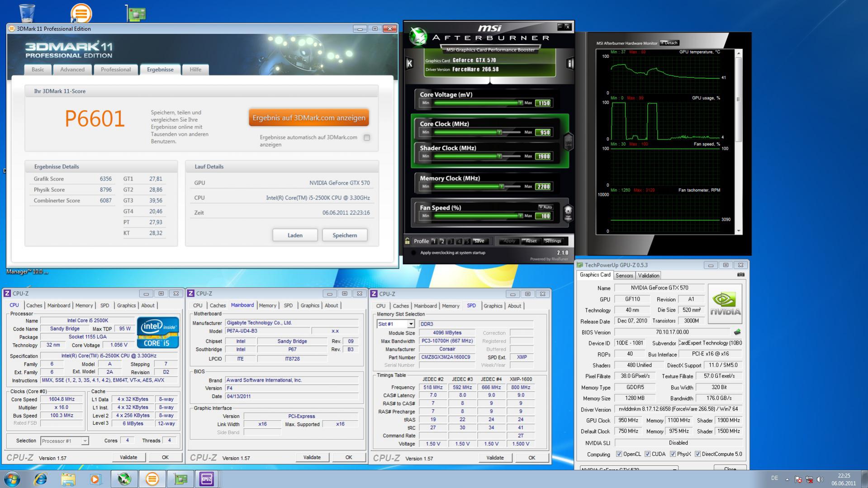
Task: Click the clock showing 22:25 in the taskbar
Action: pos(844,476)
